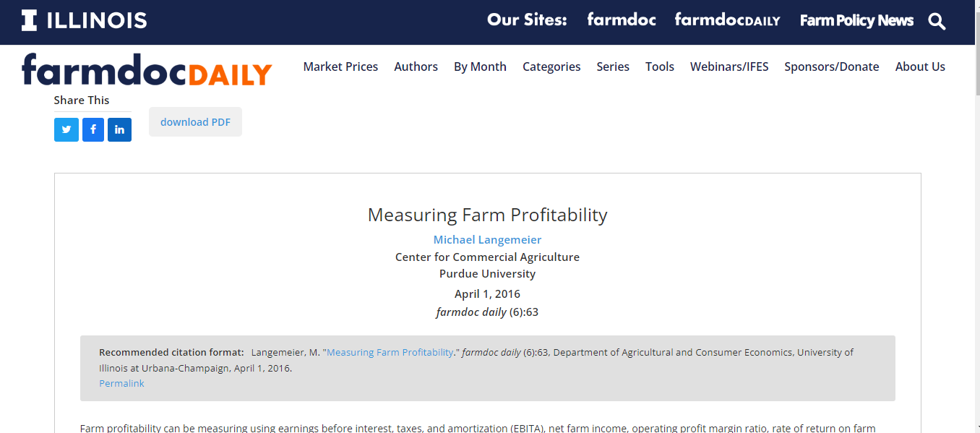Download the article PDF
This screenshot has height=433, width=980.
[195, 122]
